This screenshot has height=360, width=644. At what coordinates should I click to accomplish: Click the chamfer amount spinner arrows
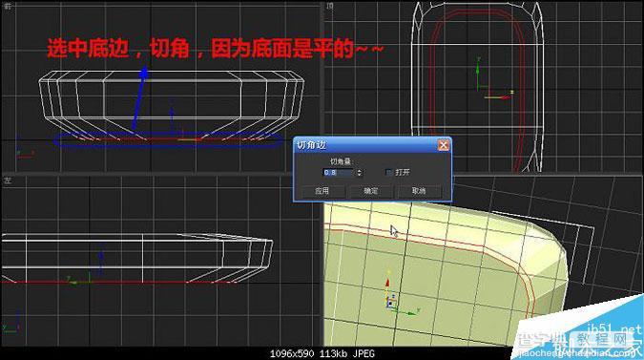pyautogui.click(x=360, y=173)
